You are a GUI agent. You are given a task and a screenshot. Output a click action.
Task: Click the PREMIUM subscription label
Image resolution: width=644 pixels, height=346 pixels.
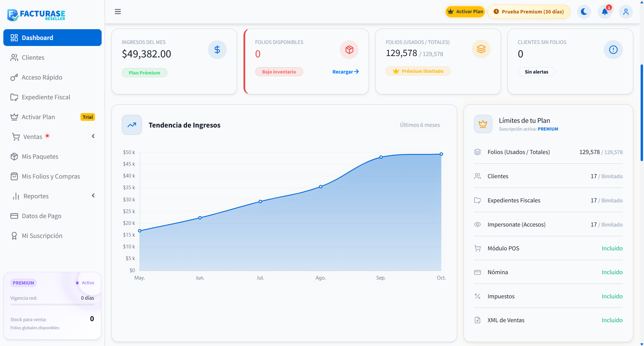click(548, 129)
